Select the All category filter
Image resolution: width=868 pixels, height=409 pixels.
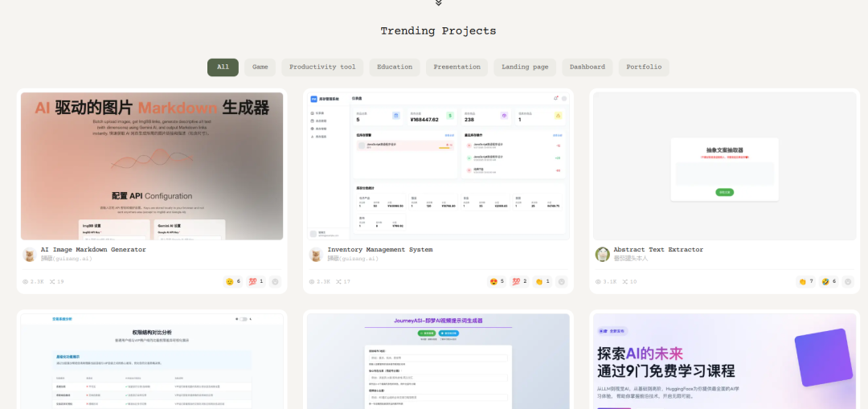[223, 67]
